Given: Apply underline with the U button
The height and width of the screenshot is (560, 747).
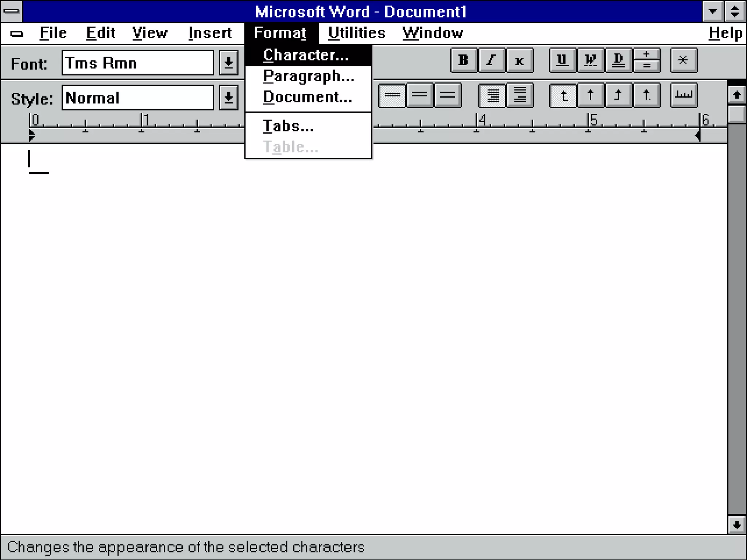Looking at the screenshot, I should tap(562, 60).
